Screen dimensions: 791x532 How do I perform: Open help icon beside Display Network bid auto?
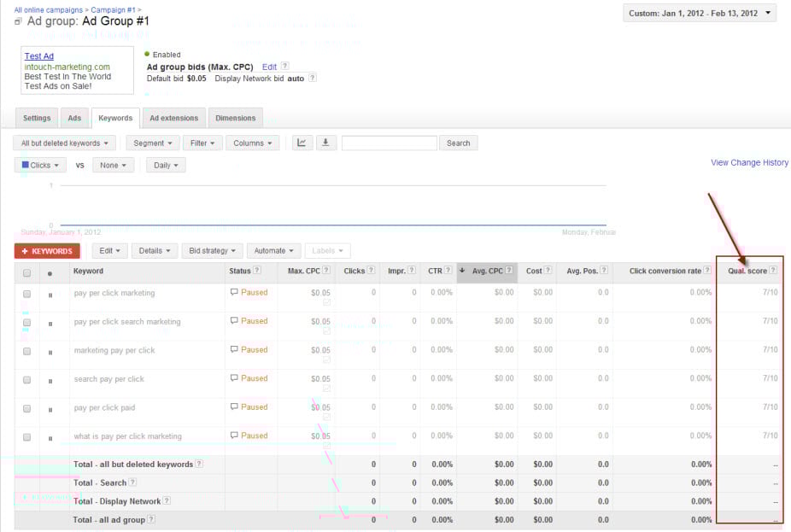pyautogui.click(x=313, y=78)
